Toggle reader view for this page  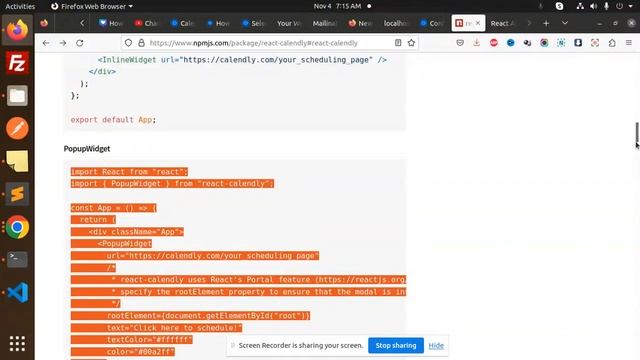398,43
